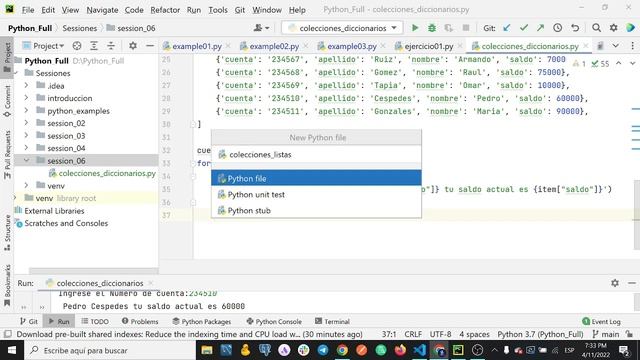Open the Navigate menu
The height and width of the screenshot is (360, 640).
click(x=102, y=10)
